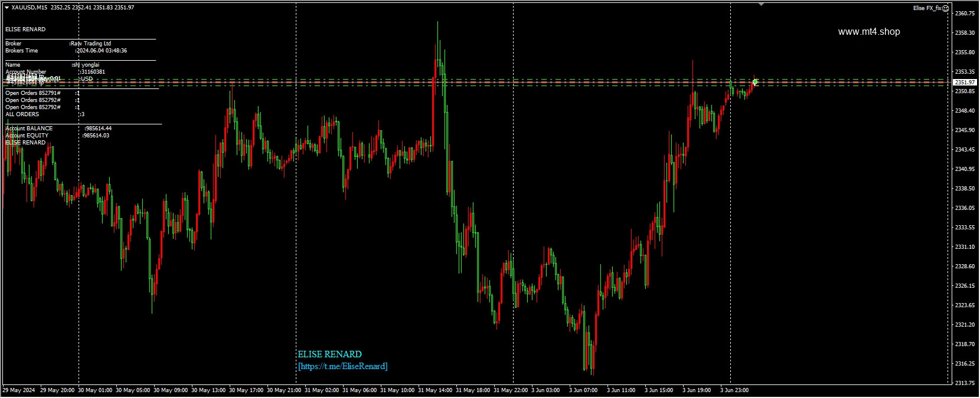980x398 pixels.
Task: Click the 31 May 06:00 time axis label
Action: click(x=360, y=390)
